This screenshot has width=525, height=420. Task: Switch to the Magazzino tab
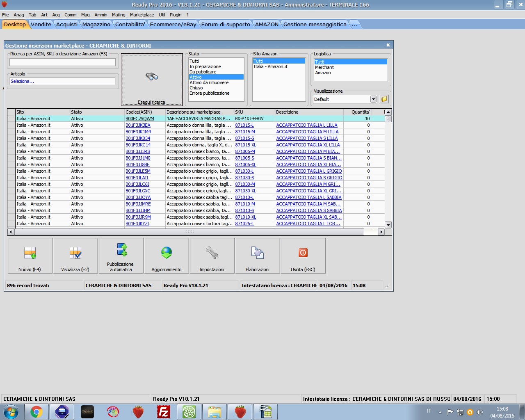[x=96, y=25]
